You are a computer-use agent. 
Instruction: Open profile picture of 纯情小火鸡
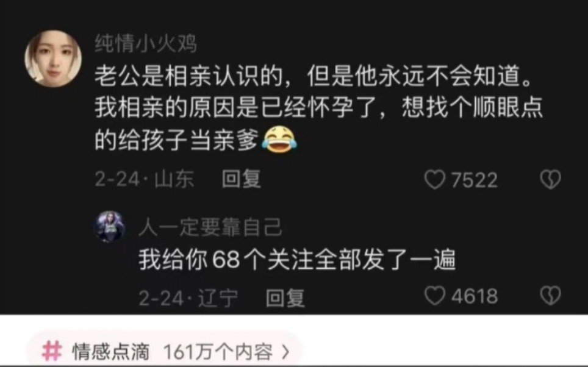pos(53,59)
